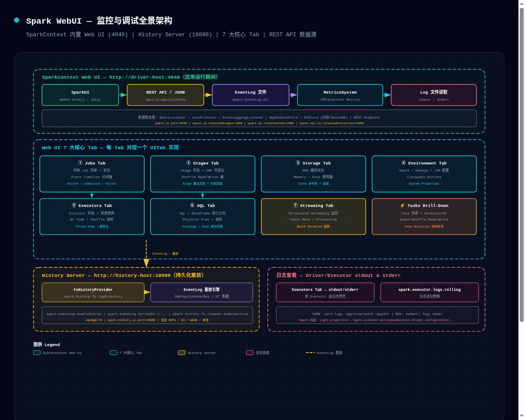525x420 pixels.
Task: Click the Active / Completed / Failed text
Action: point(92,184)
